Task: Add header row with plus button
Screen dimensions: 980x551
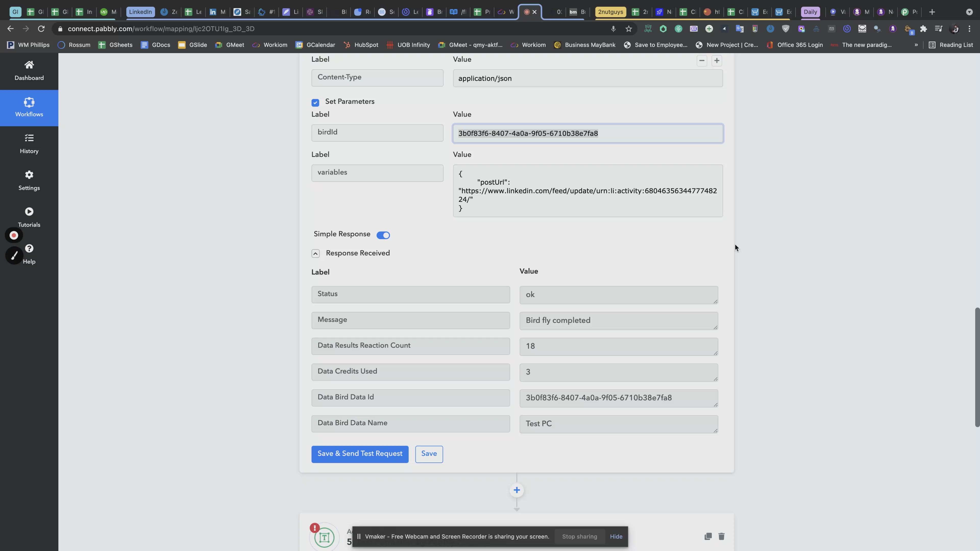Action: coord(717,60)
